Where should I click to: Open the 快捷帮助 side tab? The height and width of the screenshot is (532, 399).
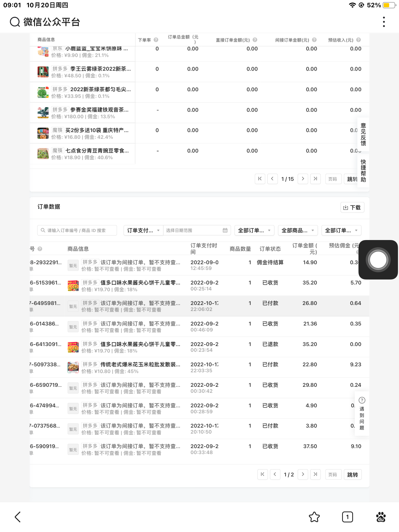coord(363,171)
